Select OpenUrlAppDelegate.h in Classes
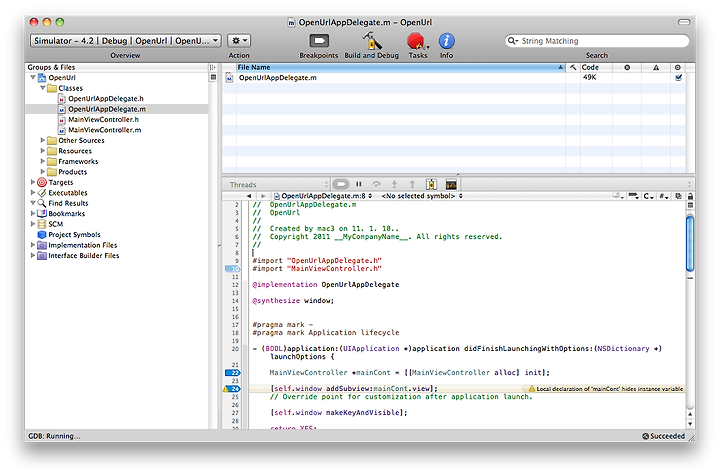The image size is (720, 476). coord(106,99)
